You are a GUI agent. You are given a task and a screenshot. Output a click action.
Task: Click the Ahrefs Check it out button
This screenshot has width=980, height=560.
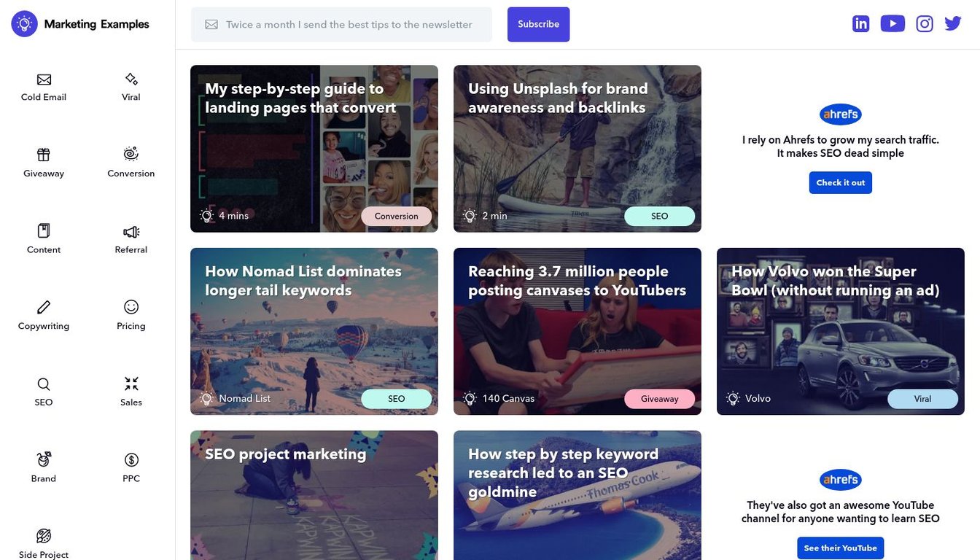(841, 183)
